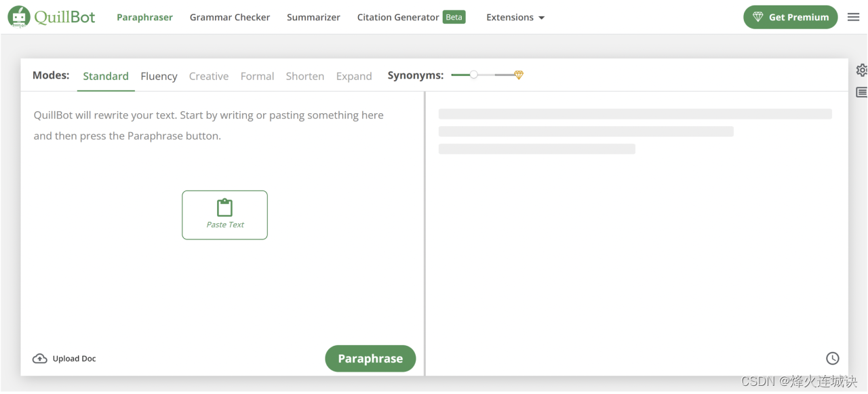Click the QuillBot wordmark text
This screenshot has width=868, height=394.
[x=65, y=17]
